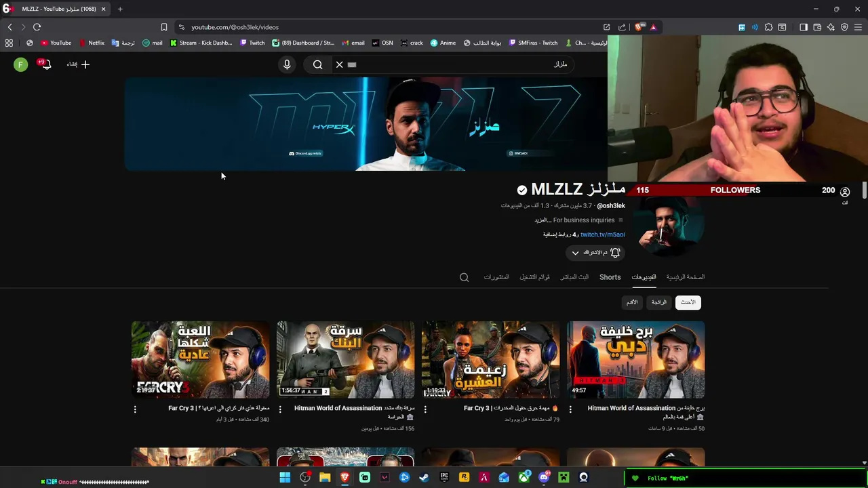The height and width of the screenshot is (488, 868).
Task: Switch to المنشورات channel tab
Action: (x=496, y=277)
